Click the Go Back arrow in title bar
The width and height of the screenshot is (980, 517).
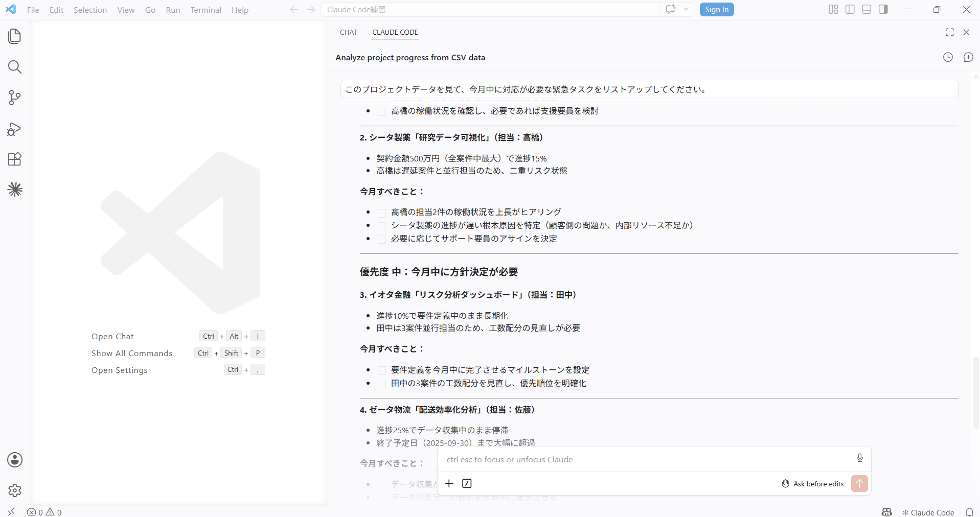(x=294, y=10)
